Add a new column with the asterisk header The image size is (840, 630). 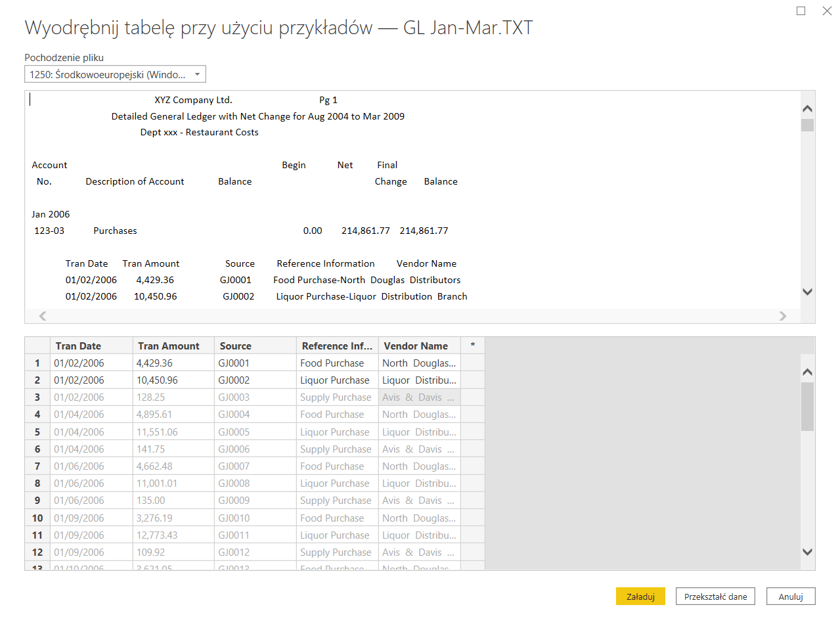pyautogui.click(x=472, y=346)
